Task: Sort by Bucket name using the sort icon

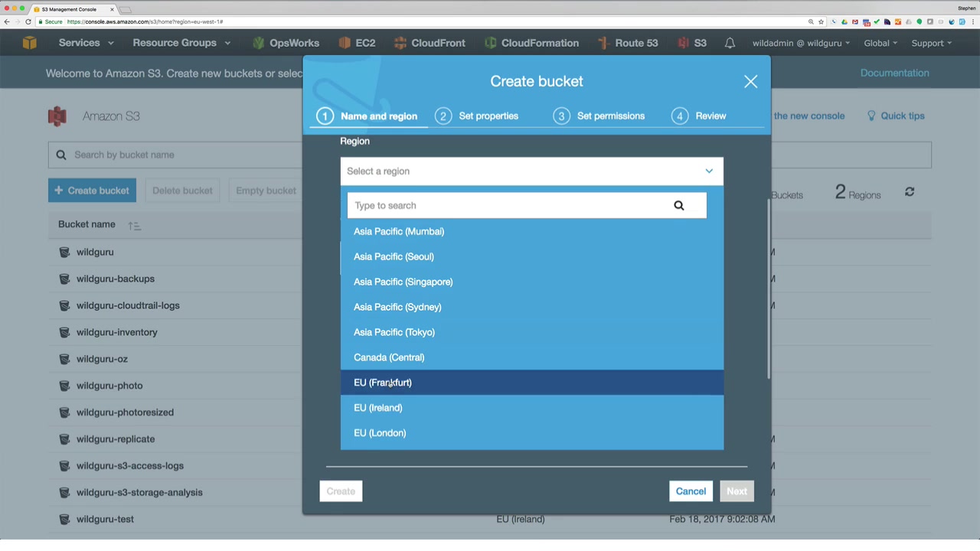Action: [134, 225]
